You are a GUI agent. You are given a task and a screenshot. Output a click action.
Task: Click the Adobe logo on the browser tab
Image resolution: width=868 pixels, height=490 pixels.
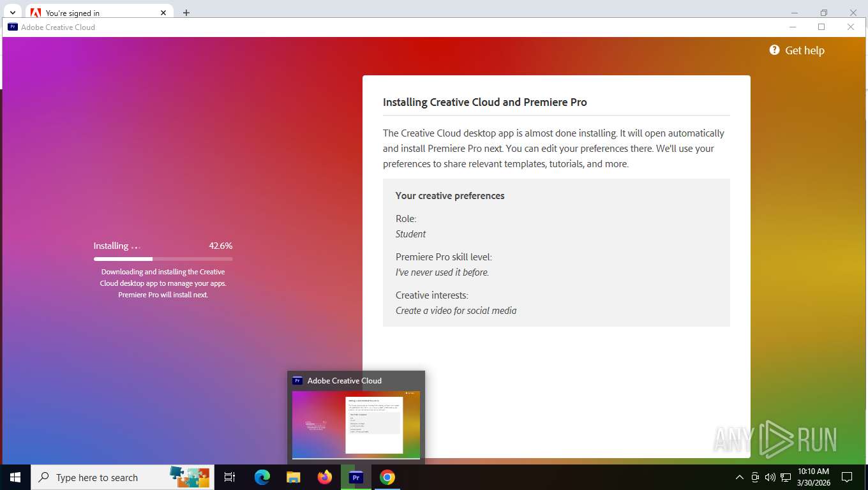click(36, 13)
